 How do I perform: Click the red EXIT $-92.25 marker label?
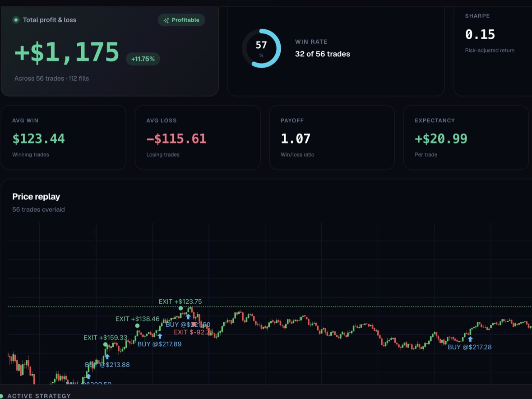click(x=194, y=332)
